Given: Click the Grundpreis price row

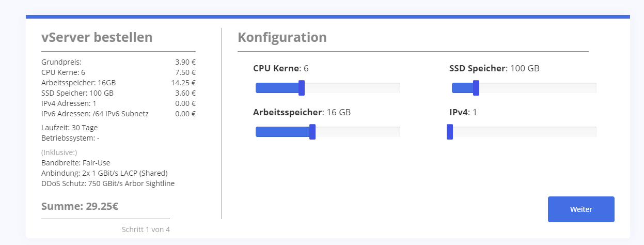Looking at the screenshot, I should pos(118,62).
